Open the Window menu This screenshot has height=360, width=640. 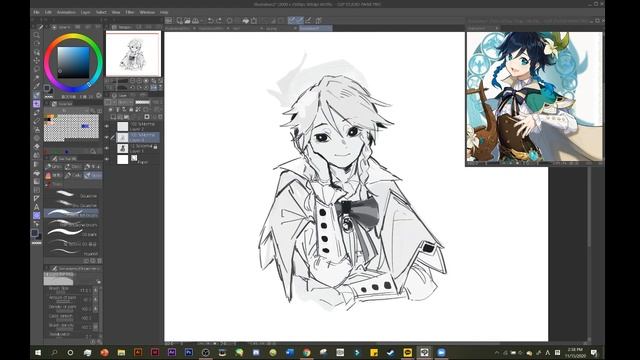[x=147, y=12]
